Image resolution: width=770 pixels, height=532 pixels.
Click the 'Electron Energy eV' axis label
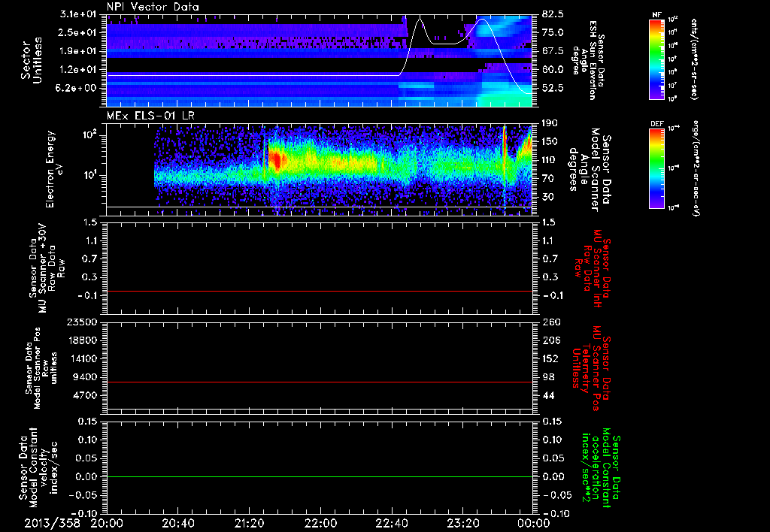click(x=56, y=169)
